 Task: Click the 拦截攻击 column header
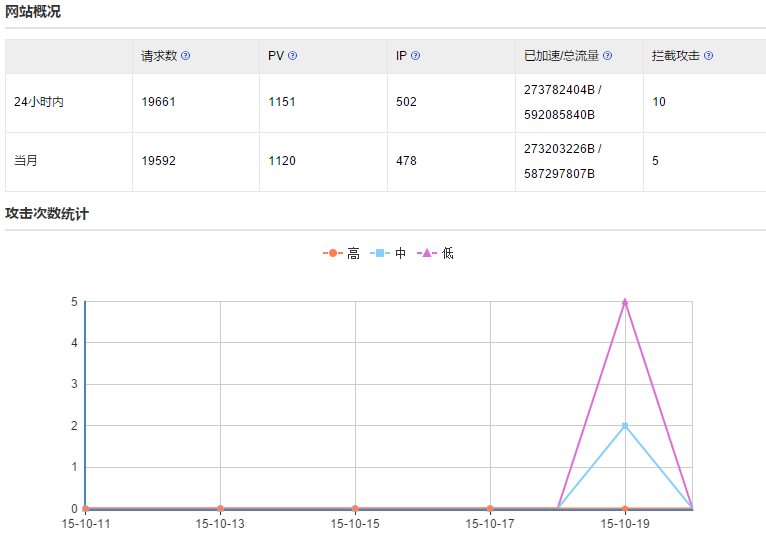point(676,56)
